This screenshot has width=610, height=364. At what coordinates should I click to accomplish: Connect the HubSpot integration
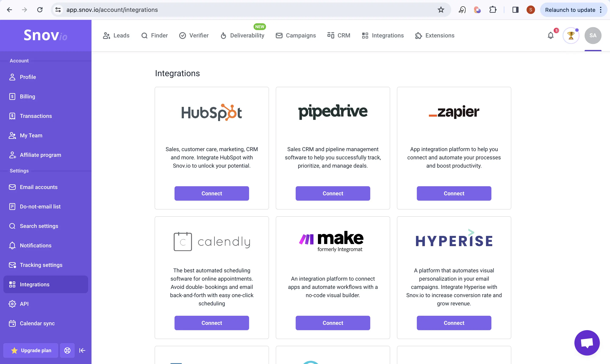pos(212,193)
